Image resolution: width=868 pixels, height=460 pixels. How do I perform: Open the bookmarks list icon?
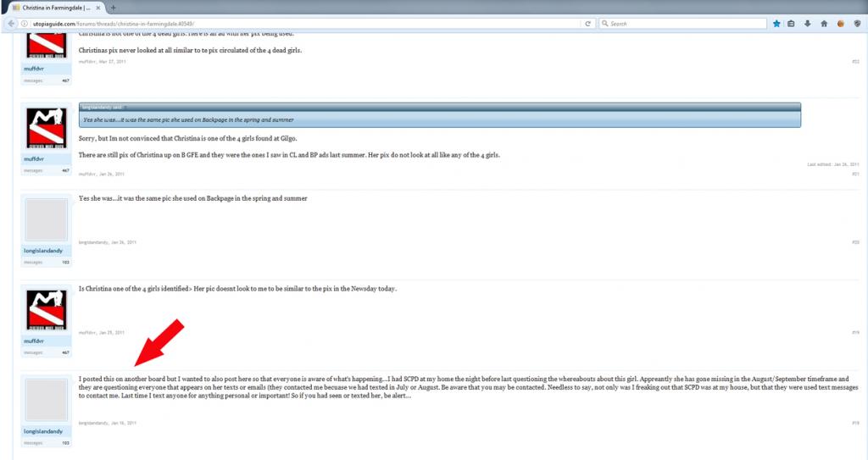pyautogui.click(x=792, y=23)
